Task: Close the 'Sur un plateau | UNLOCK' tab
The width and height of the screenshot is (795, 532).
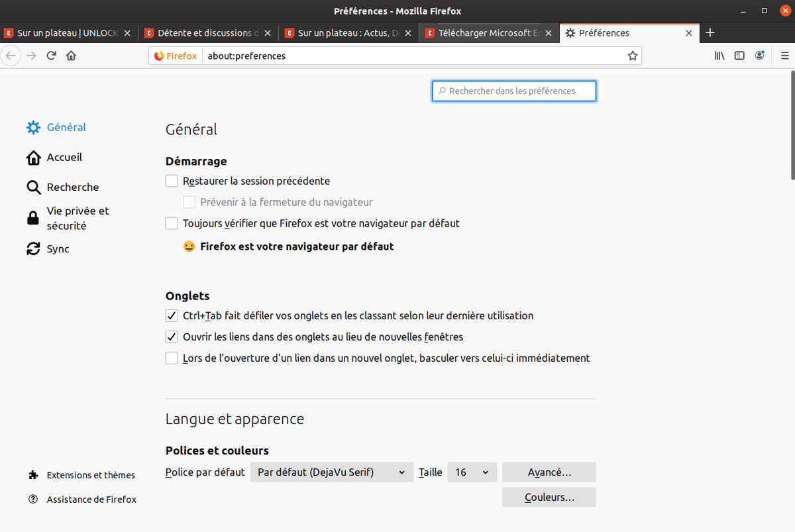Action: [127, 33]
